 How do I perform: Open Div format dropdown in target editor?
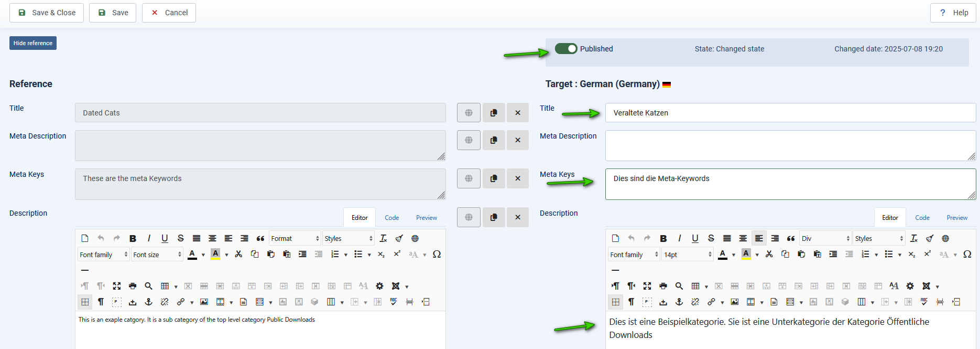coord(825,238)
